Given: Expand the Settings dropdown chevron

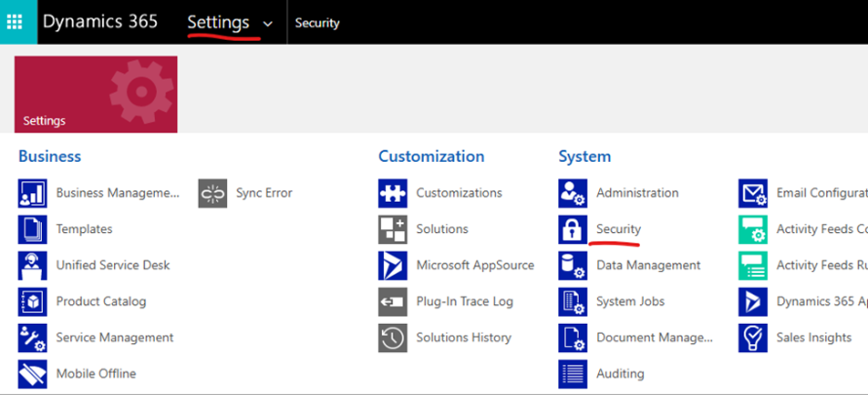Looking at the screenshot, I should click(x=268, y=23).
